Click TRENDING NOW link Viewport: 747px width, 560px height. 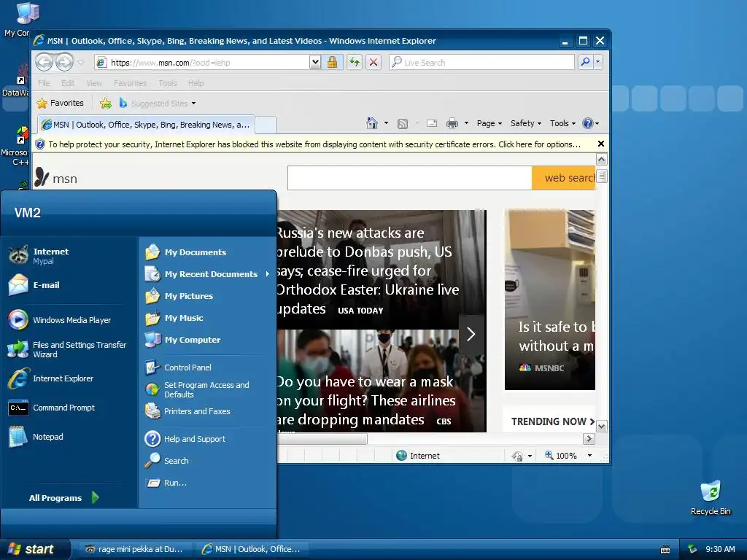(553, 421)
